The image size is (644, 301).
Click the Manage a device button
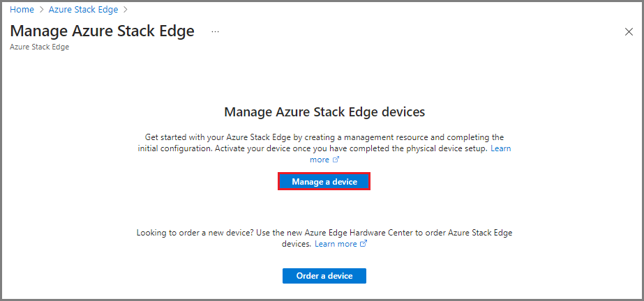point(324,181)
